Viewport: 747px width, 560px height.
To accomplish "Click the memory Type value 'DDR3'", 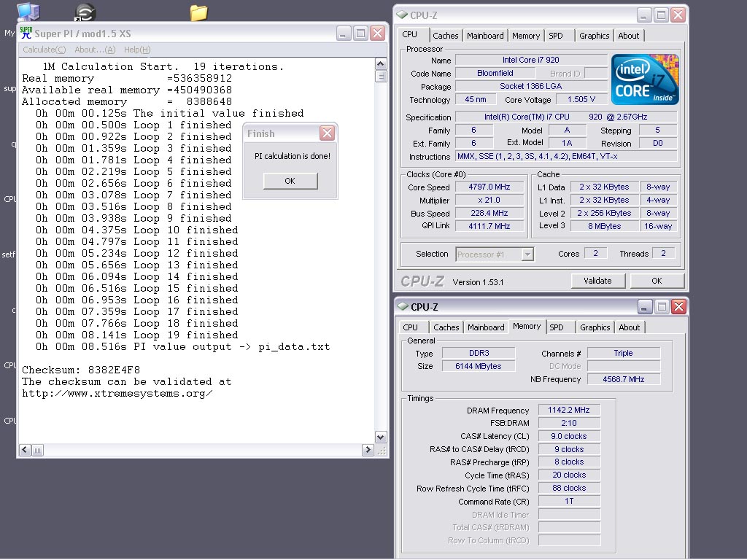I will pos(479,354).
